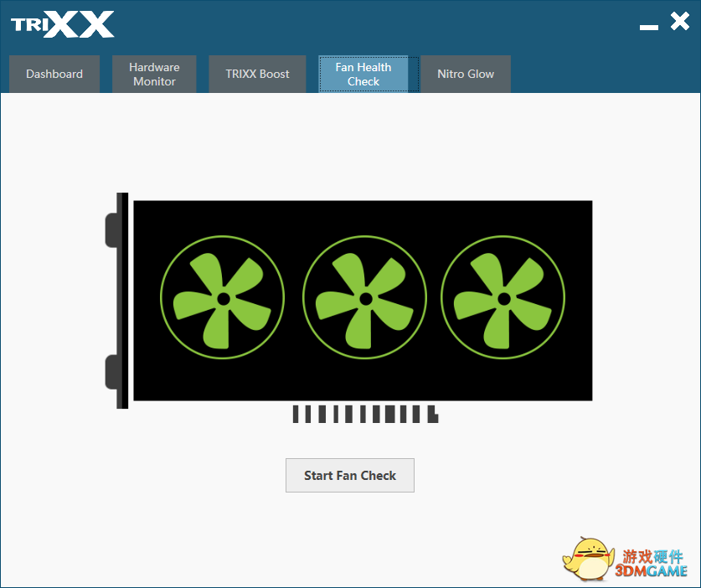This screenshot has width=701, height=588.
Task: Close the TRIXX window
Action: pyautogui.click(x=679, y=21)
